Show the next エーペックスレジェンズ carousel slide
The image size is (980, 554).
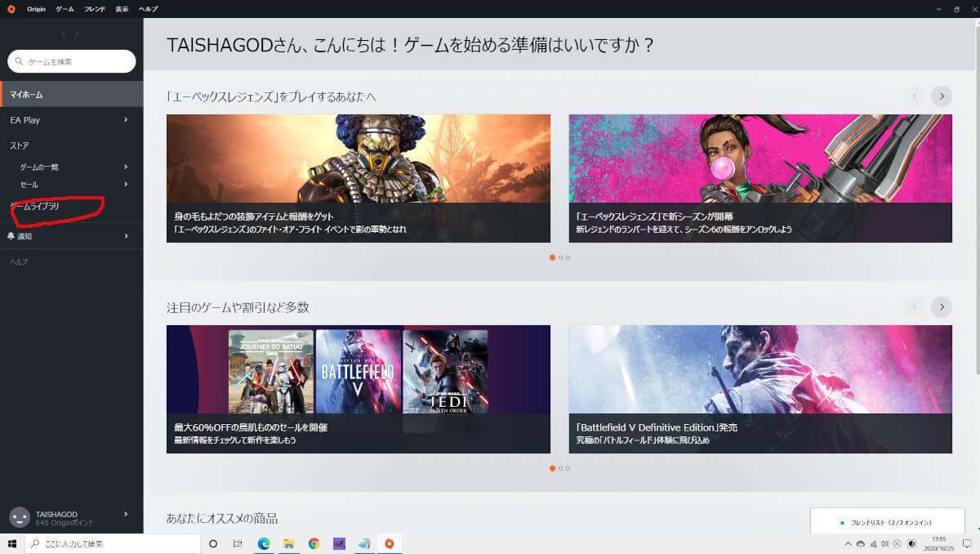coord(942,96)
